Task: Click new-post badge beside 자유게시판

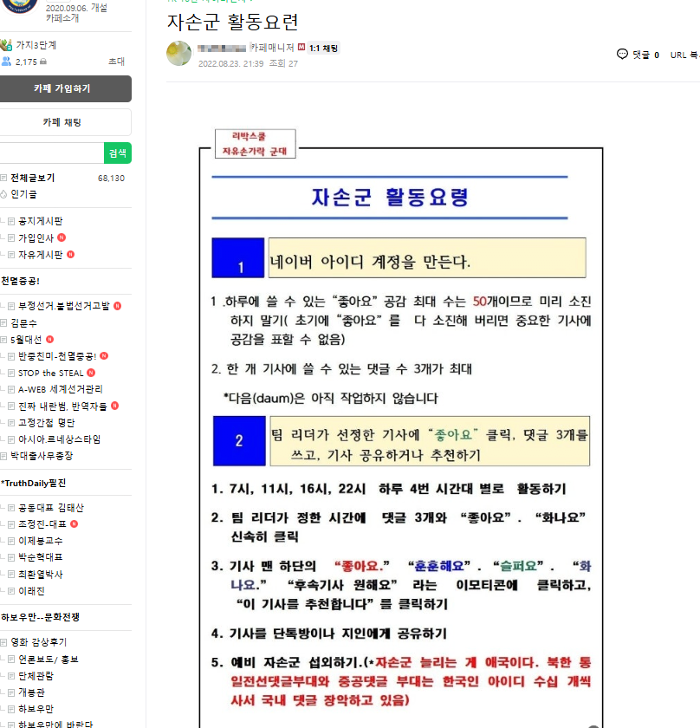Action: point(70,255)
